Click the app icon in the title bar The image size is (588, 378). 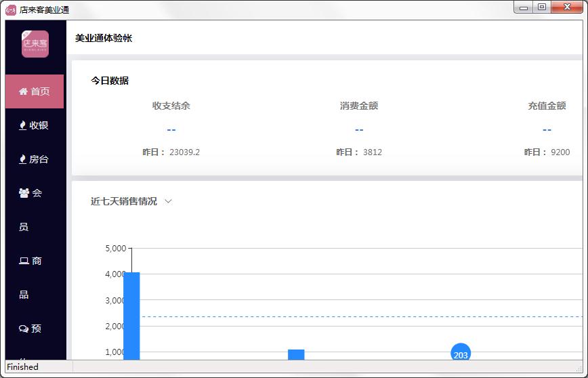pos(11,9)
